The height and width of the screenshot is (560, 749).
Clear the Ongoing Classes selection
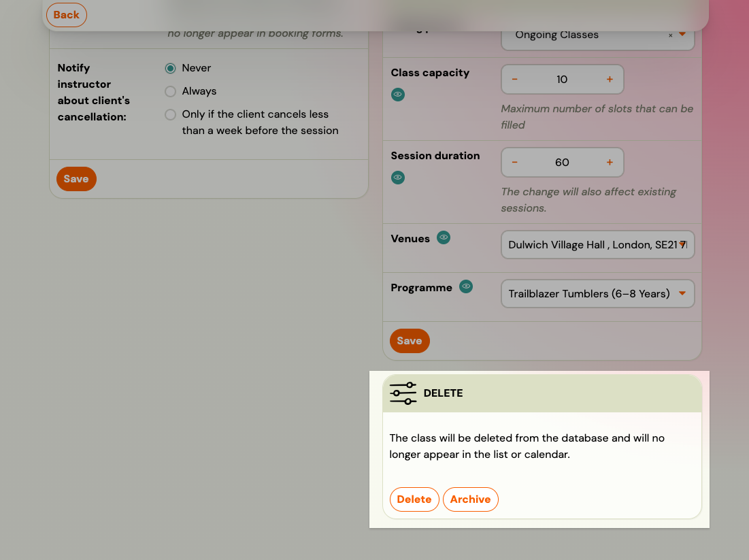click(670, 35)
